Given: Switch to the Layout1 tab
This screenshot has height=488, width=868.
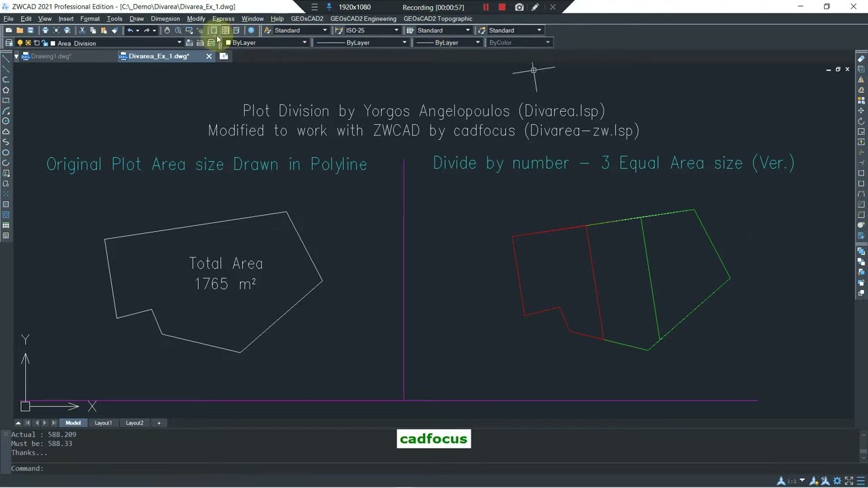Looking at the screenshot, I should (x=103, y=423).
